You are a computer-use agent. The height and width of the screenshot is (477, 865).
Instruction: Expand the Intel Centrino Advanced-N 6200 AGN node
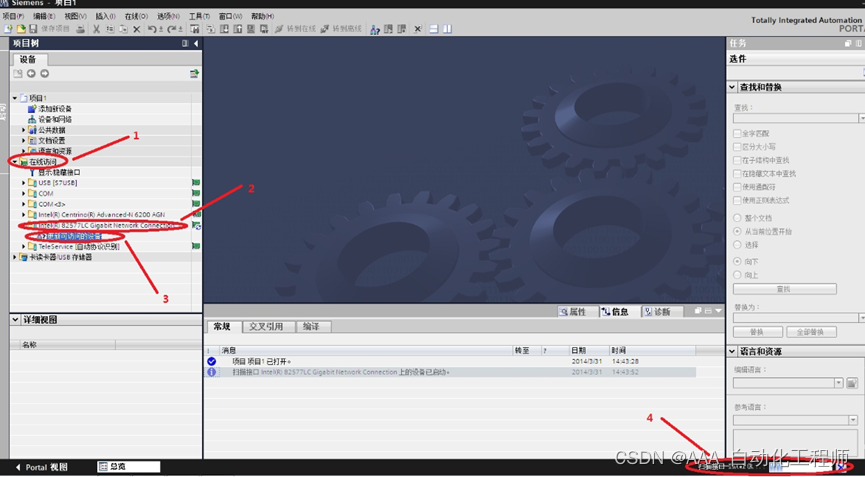click(x=24, y=215)
